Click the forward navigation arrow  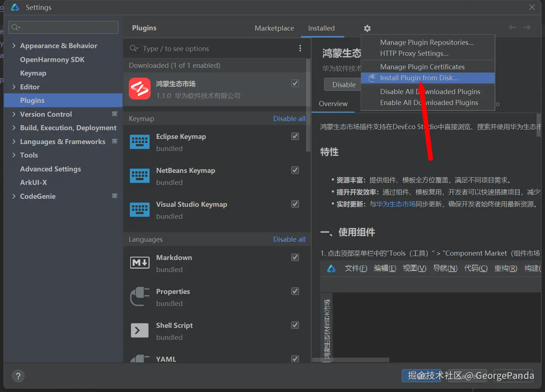pyautogui.click(x=527, y=27)
